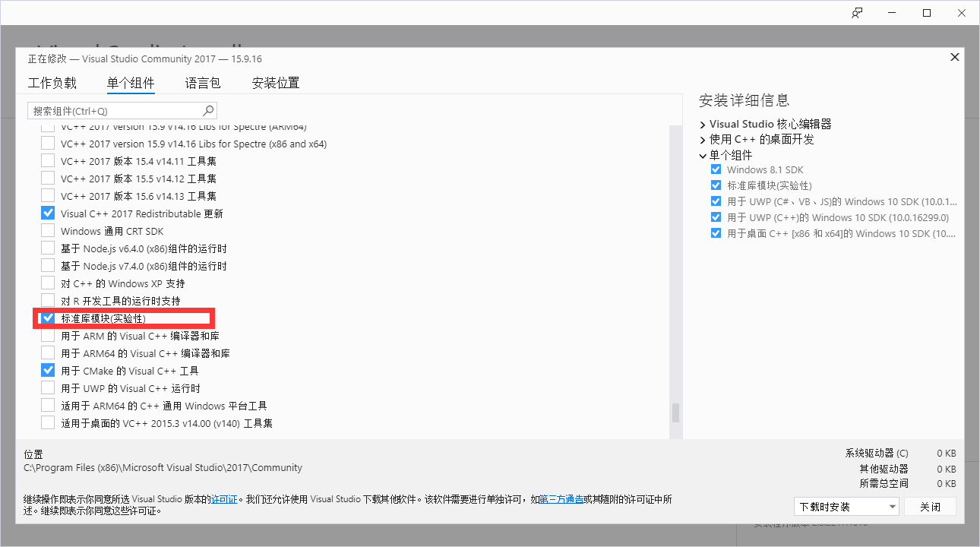The width and height of the screenshot is (980, 547).
Task: Open the 许可证 license link
Action: coord(224,499)
